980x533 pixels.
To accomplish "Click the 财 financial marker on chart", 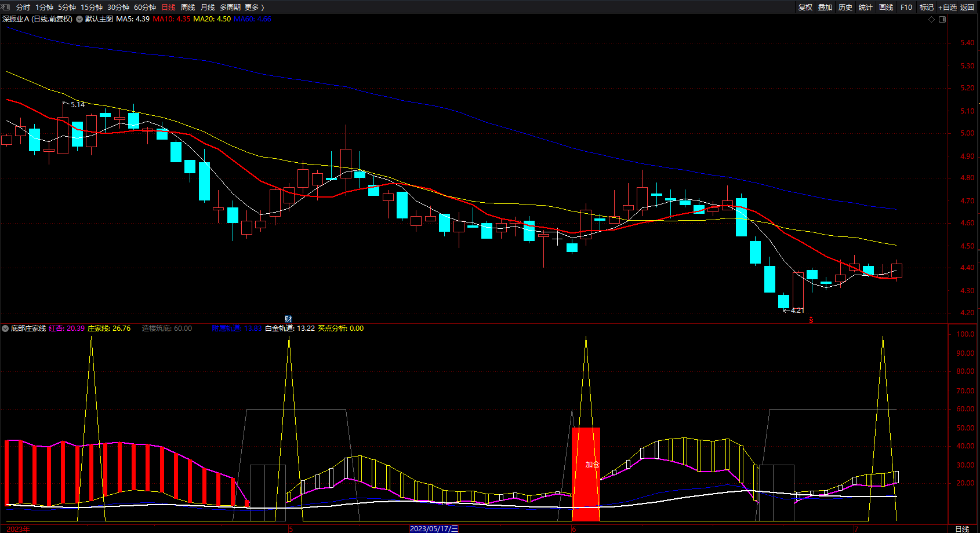I will 288,319.
